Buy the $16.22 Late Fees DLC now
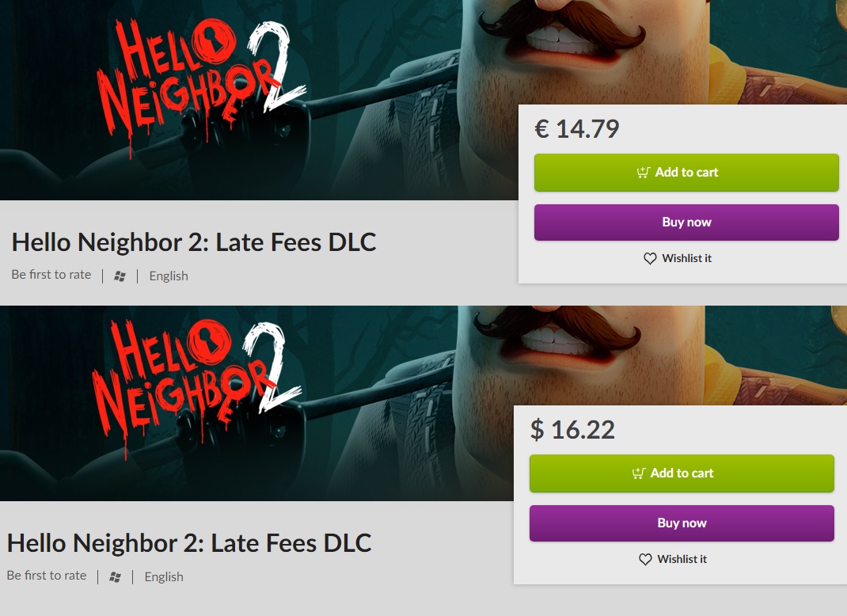This screenshot has width=847, height=616. (682, 523)
